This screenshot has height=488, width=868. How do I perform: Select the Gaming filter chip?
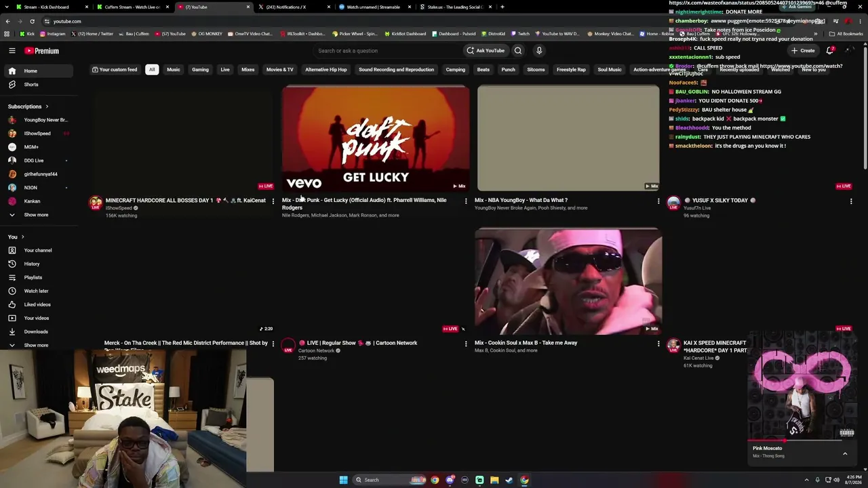point(200,70)
